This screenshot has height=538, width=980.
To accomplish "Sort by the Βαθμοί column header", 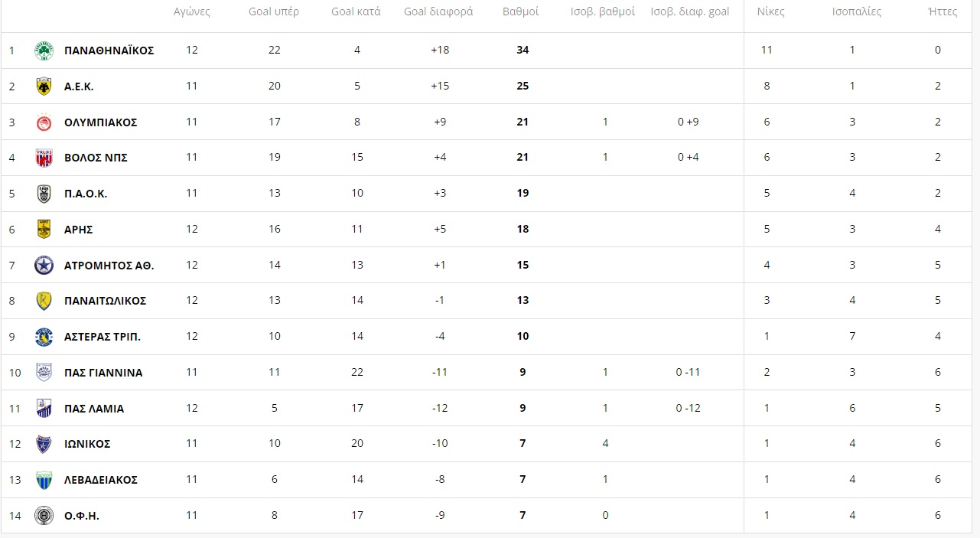I will tap(521, 11).
